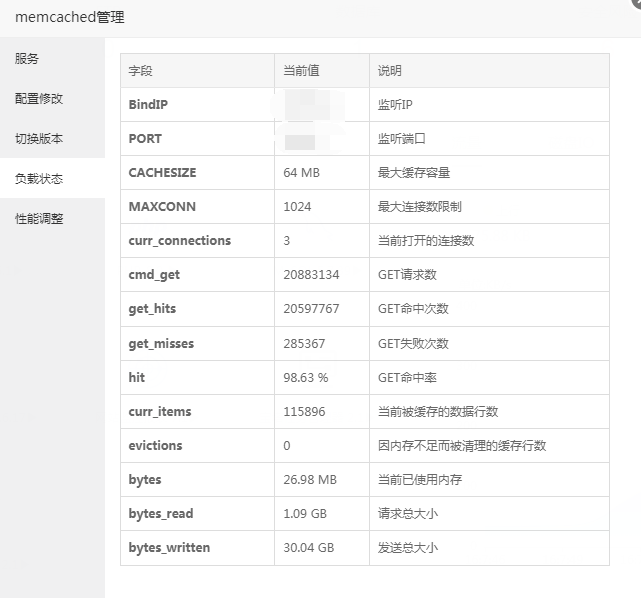Click the 当前被缓存的数据行数 description
Viewport: 641px width, 598px height.
[438, 411]
